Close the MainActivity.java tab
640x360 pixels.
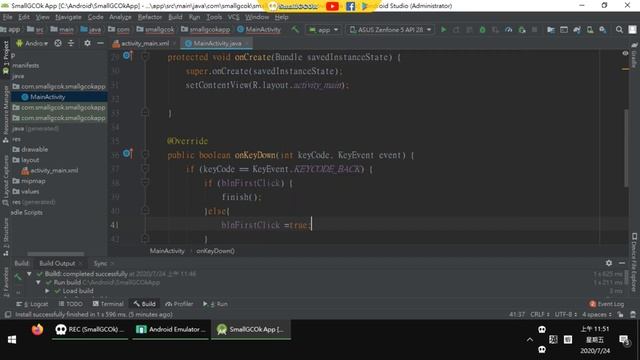pyautogui.click(x=247, y=43)
